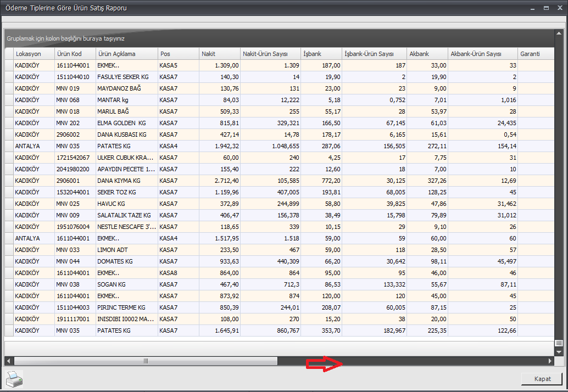This screenshot has width=568, height=392.
Task: Select the row indicator of the first EKMEK row
Action: (8, 65)
